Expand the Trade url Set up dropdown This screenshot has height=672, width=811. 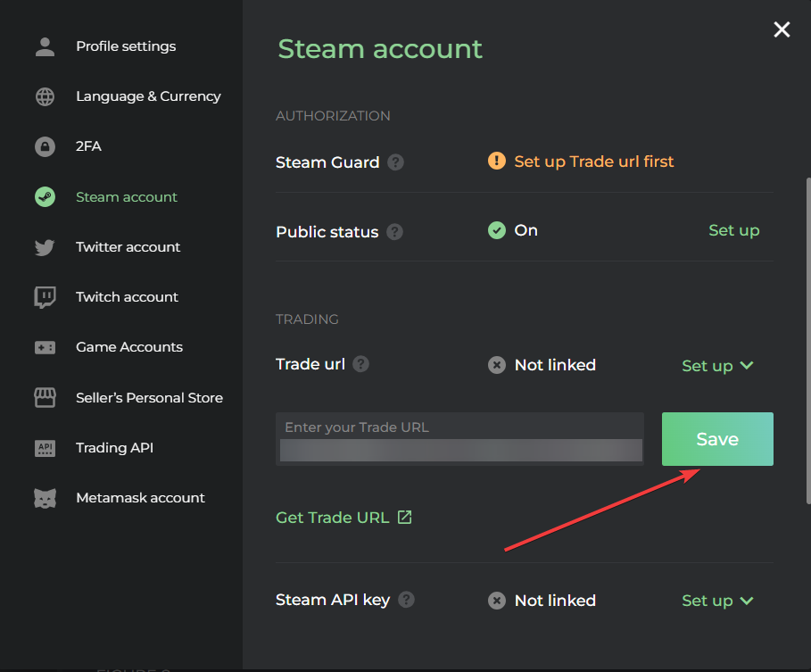point(717,366)
